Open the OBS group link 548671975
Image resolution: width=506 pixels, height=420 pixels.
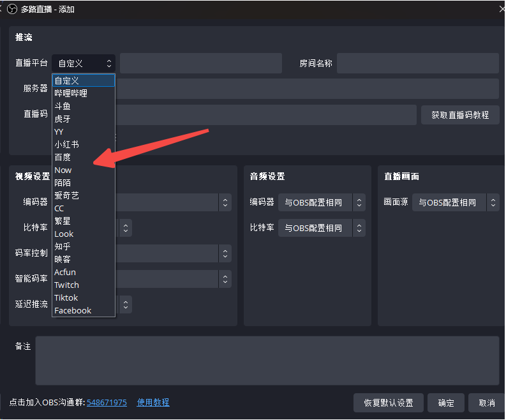tap(107, 403)
